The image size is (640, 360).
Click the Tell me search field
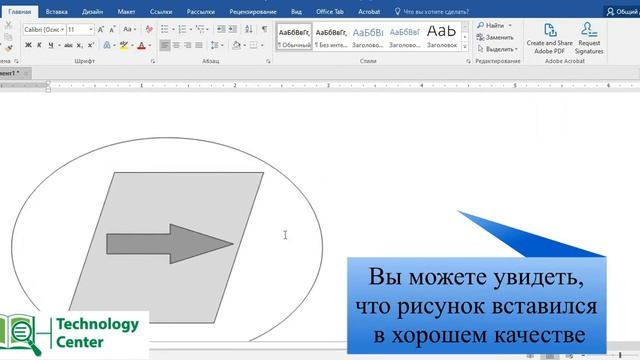[432, 11]
